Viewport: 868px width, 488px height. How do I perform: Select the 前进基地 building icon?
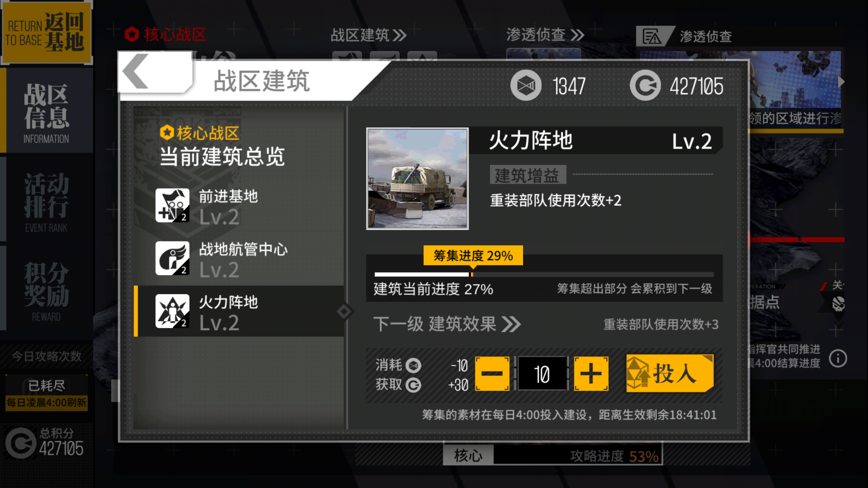[172, 205]
